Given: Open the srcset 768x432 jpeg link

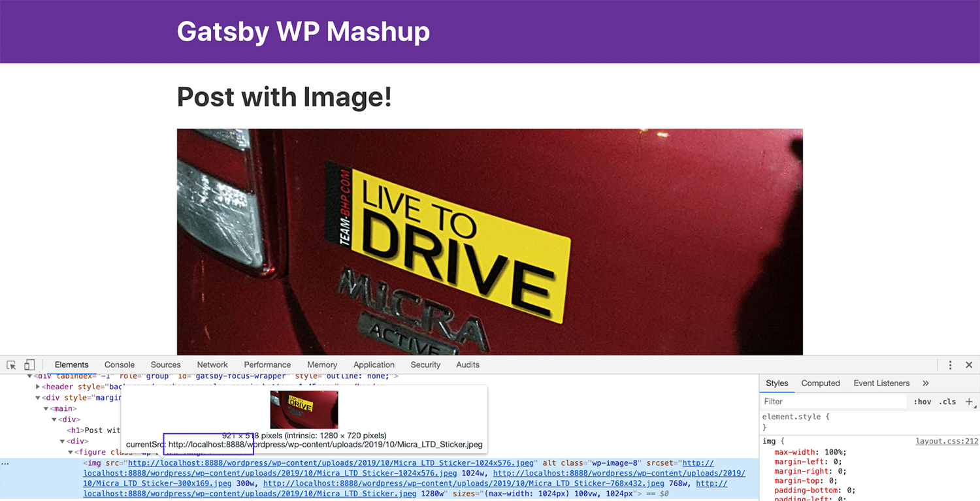Looking at the screenshot, I should pos(464,484).
